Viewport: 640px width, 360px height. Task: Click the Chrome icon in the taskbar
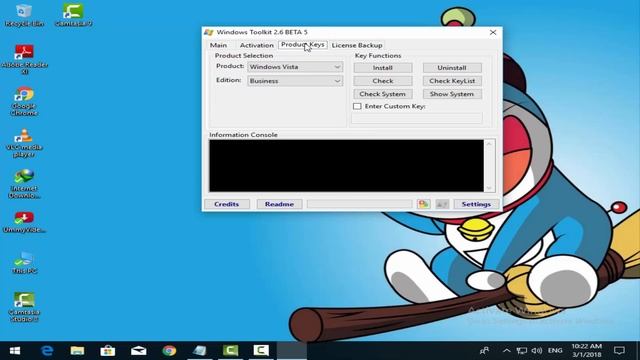(169, 351)
